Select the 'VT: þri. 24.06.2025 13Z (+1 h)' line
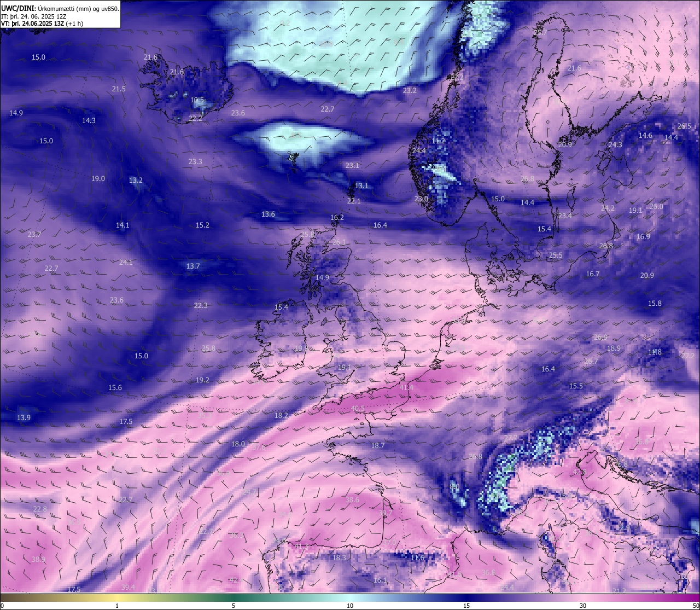This screenshot has width=700, height=610. pos(42,24)
